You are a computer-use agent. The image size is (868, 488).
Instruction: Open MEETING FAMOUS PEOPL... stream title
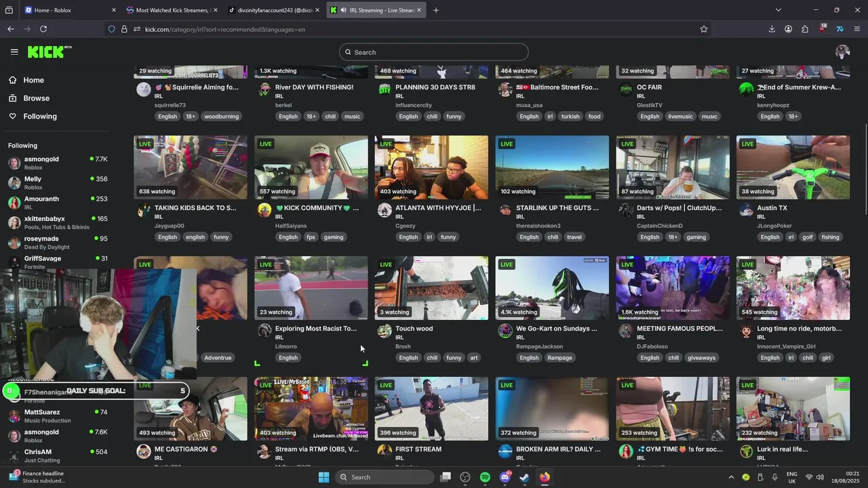(679, 329)
